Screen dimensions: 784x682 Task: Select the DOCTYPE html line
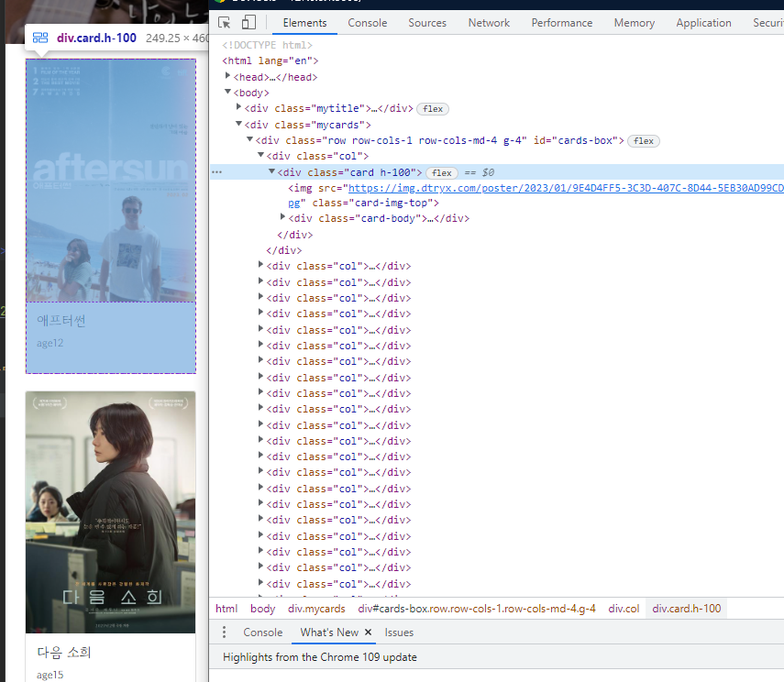268,45
